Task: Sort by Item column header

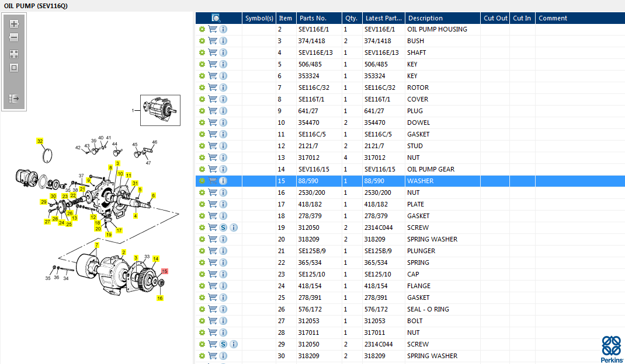Action: 286,18
